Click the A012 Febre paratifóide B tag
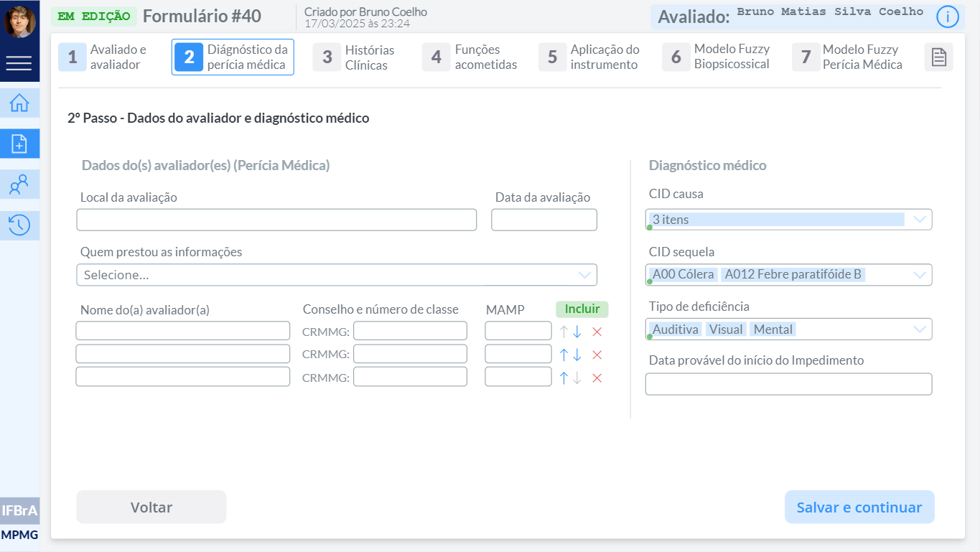Image resolution: width=980 pixels, height=552 pixels. pyautogui.click(x=793, y=274)
